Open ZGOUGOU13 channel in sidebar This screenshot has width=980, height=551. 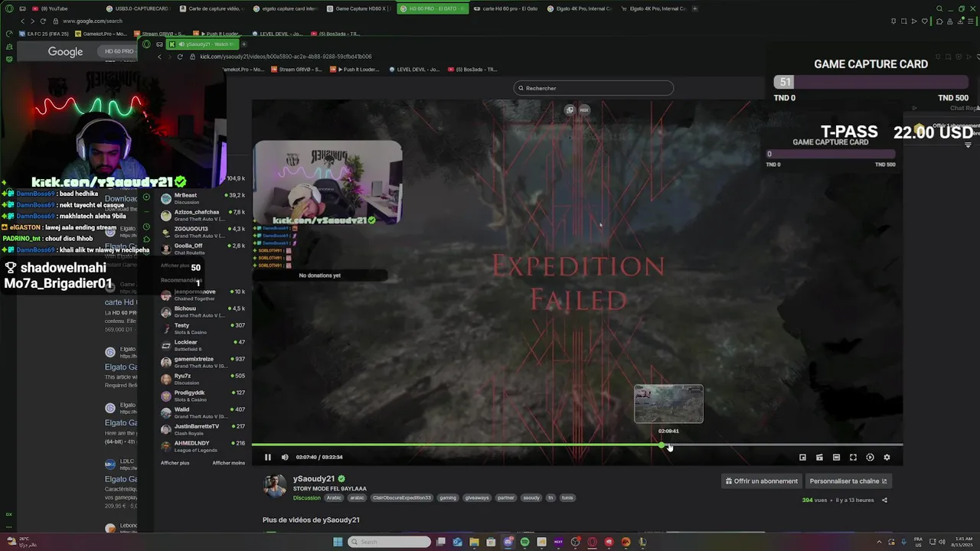click(203, 232)
